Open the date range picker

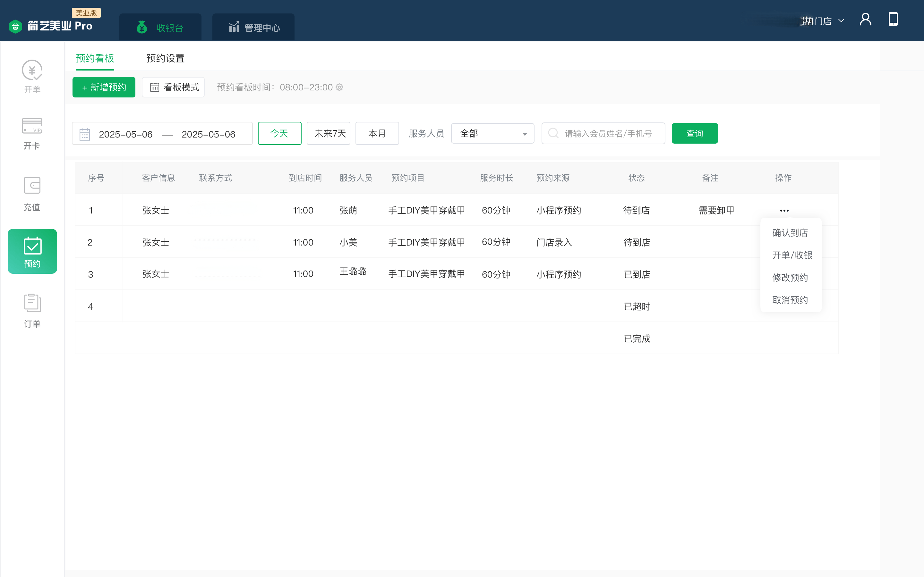162,134
